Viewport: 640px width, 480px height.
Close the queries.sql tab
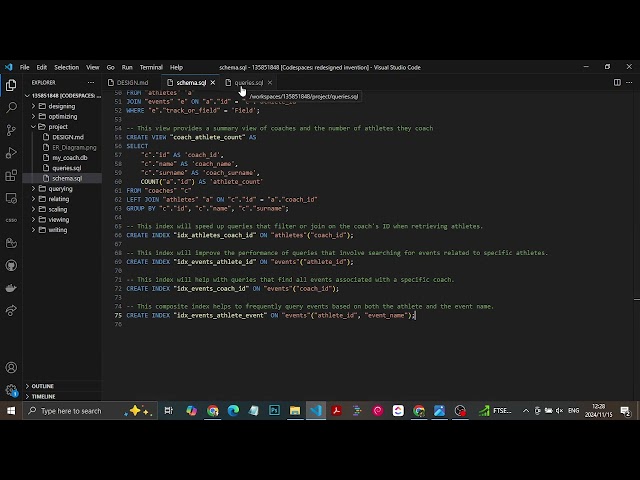(270, 82)
